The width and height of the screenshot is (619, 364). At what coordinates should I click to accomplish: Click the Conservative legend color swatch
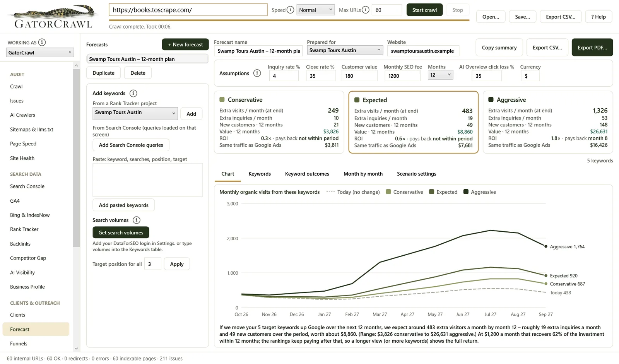click(388, 192)
